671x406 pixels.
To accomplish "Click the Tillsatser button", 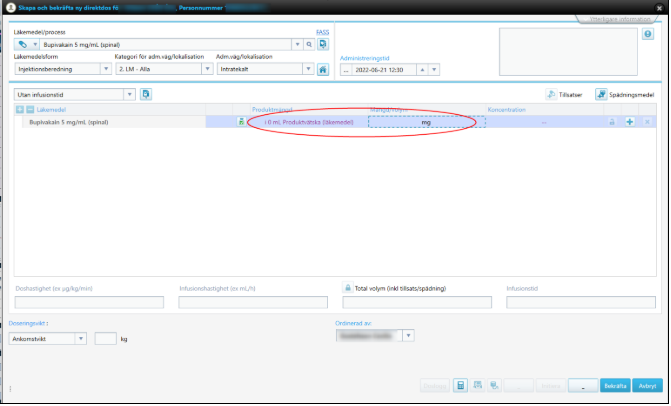I will [566, 95].
